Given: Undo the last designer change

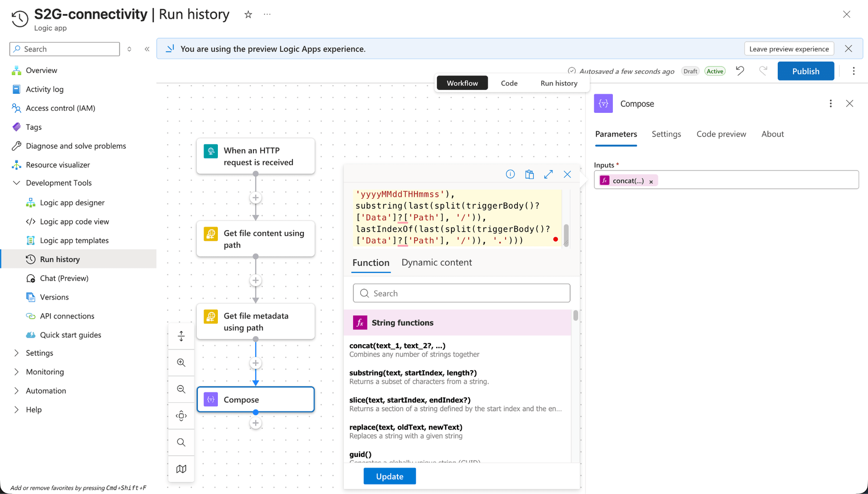Looking at the screenshot, I should pyautogui.click(x=740, y=71).
